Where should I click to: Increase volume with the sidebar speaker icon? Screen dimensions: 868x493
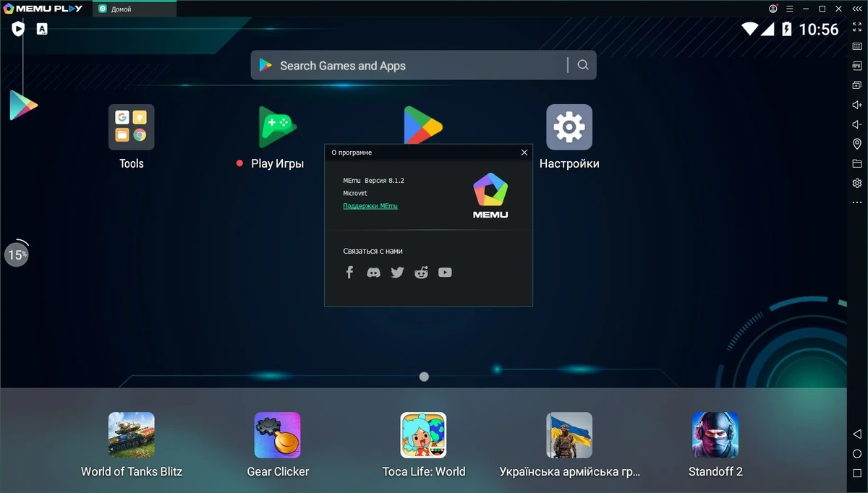click(x=857, y=105)
